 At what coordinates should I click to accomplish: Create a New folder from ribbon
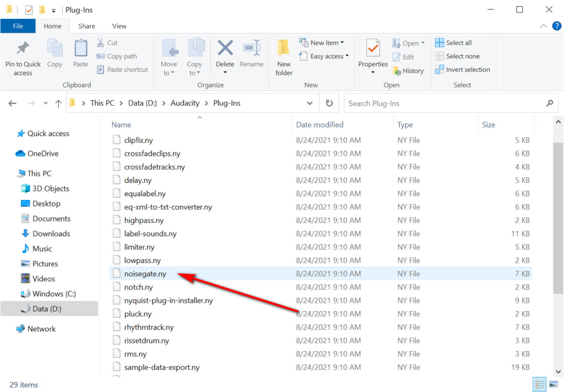pyautogui.click(x=284, y=57)
